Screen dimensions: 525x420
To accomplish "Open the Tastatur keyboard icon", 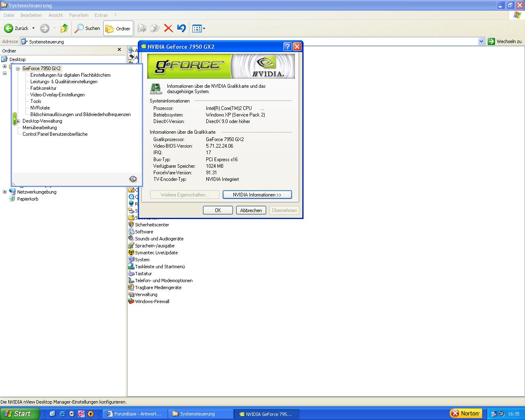I will (x=131, y=274).
